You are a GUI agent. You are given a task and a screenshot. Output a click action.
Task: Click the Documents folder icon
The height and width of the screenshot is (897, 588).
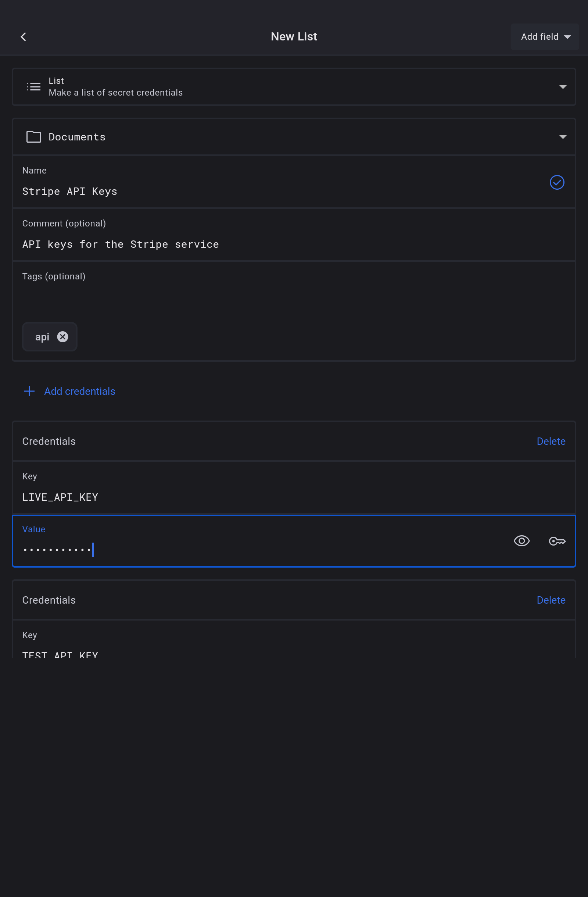pos(33,137)
